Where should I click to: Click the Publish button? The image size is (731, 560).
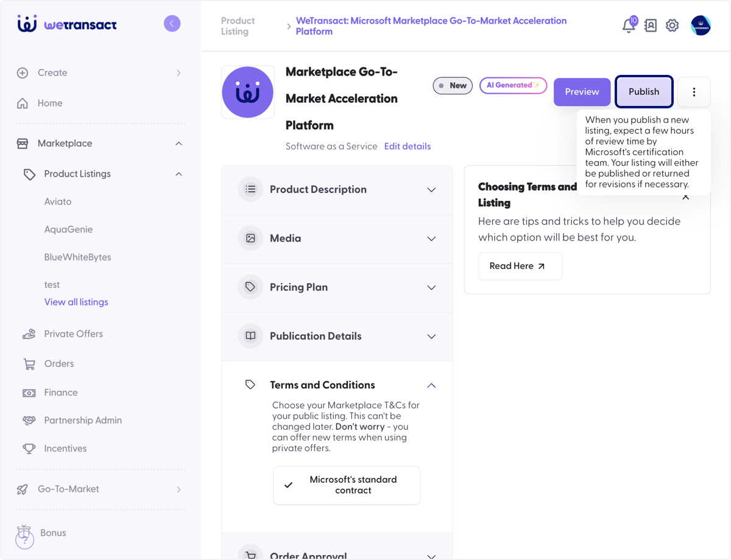(x=644, y=92)
